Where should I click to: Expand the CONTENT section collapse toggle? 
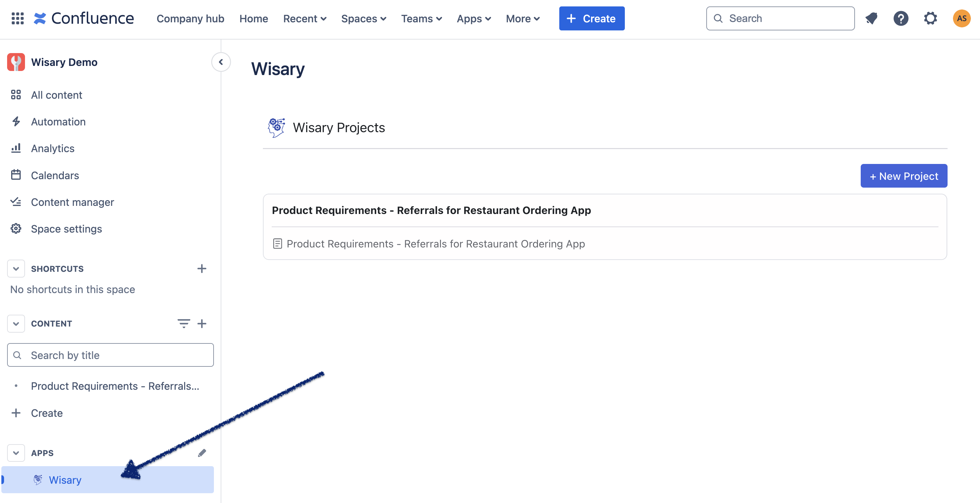16,323
